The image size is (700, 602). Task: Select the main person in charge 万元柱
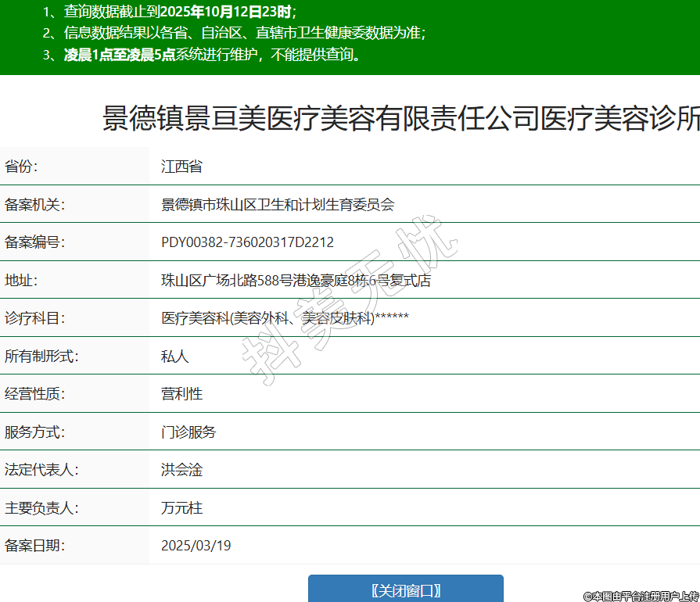click(x=181, y=508)
